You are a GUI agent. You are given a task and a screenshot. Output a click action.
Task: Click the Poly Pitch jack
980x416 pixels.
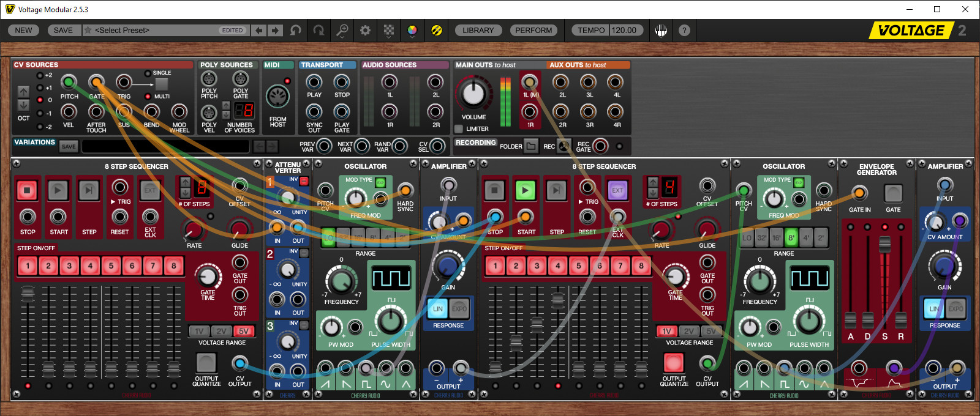(x=209, y=79)
